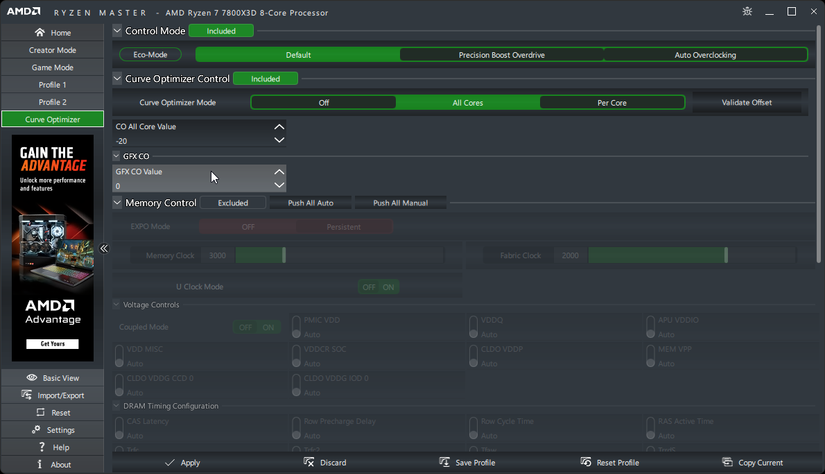The height and width of the screenshot is (474, 825).
Task: Select Auto Overclocking mode
Action: tap(706, 55)
